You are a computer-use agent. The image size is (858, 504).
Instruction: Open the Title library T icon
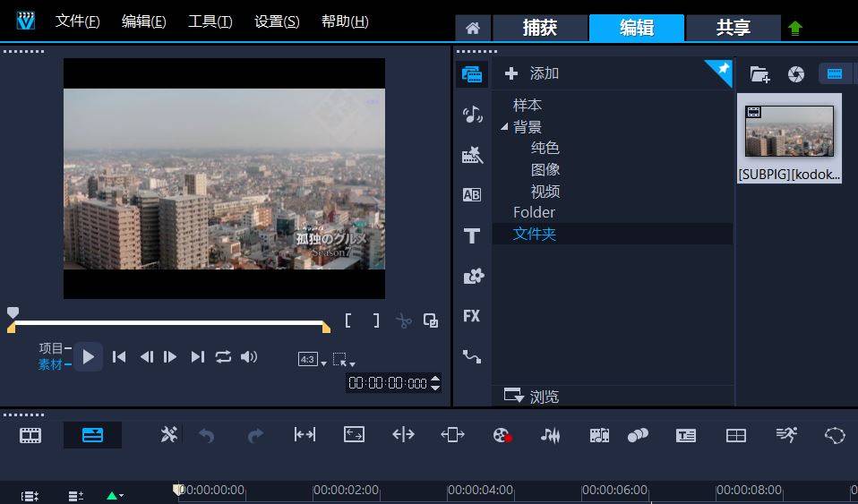tap(472, 236)
